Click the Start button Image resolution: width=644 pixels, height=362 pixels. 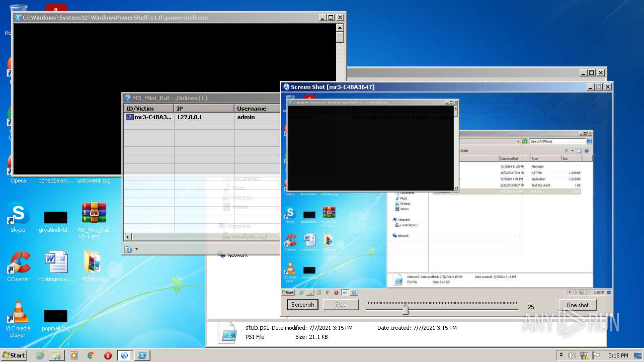tap(14, 355)
